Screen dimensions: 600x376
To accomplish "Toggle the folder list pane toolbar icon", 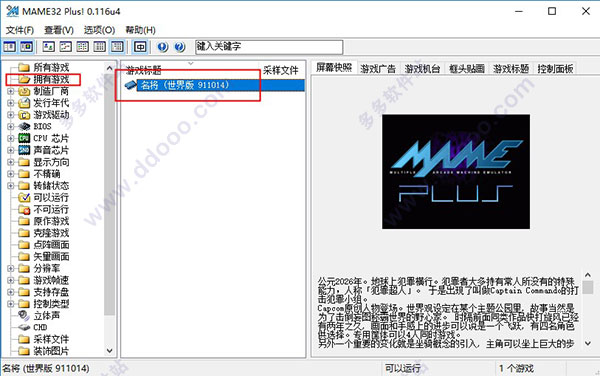I will click(9, 47).
